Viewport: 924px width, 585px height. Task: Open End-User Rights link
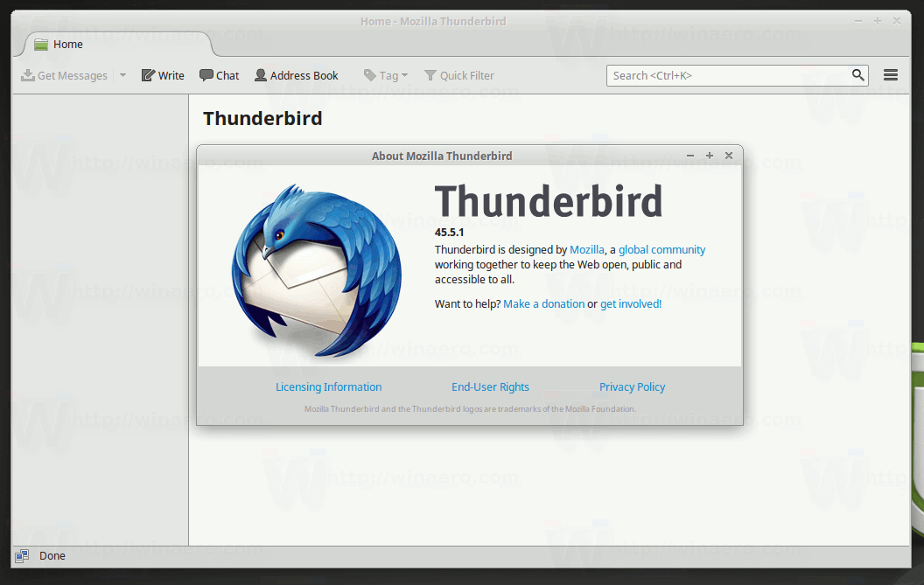click(x=490, y=387)
